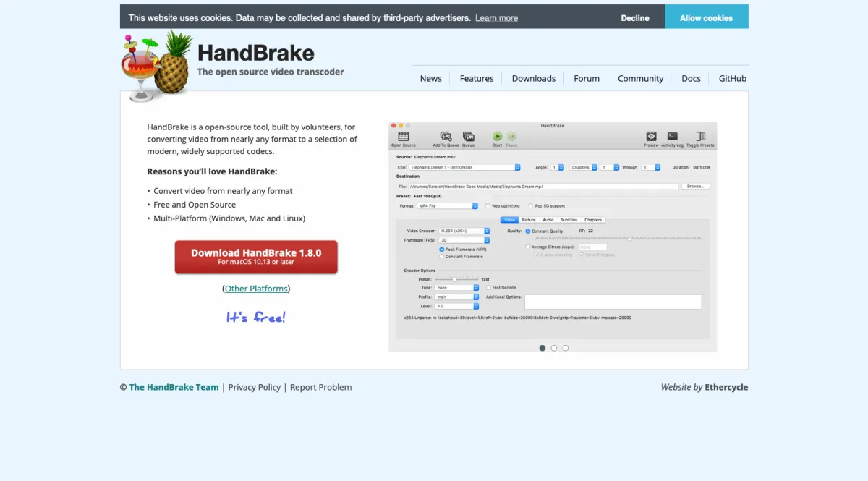
Task: Follow the Other Platforms link
Action: click(256, 289)
